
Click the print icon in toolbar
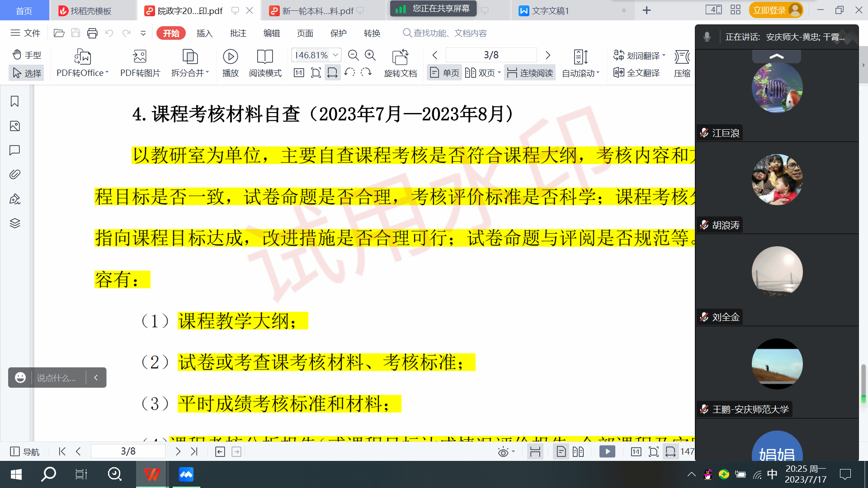92,33
